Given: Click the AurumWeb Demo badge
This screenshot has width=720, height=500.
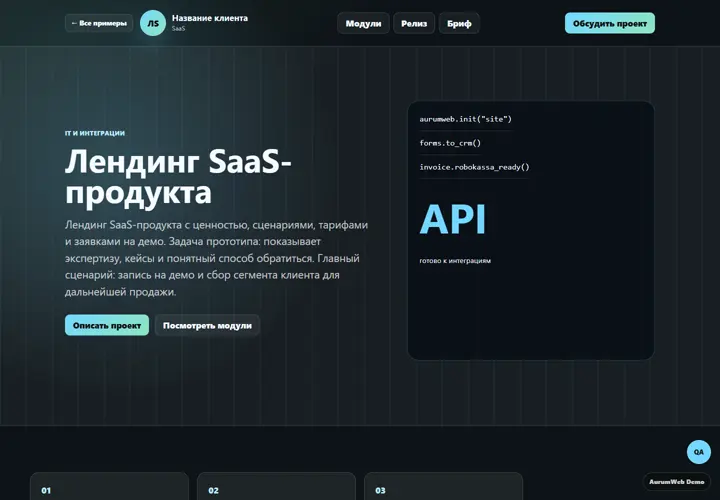Looking at the screenshot, I should (x=676, y=482).
